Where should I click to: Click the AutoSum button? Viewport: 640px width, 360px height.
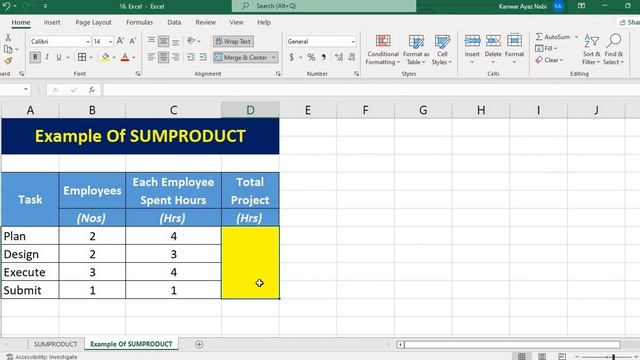tap(553, 37)
